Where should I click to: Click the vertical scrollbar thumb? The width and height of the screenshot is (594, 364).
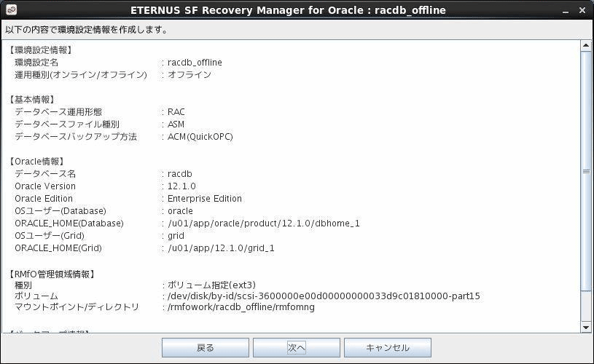tap(586, 171)
